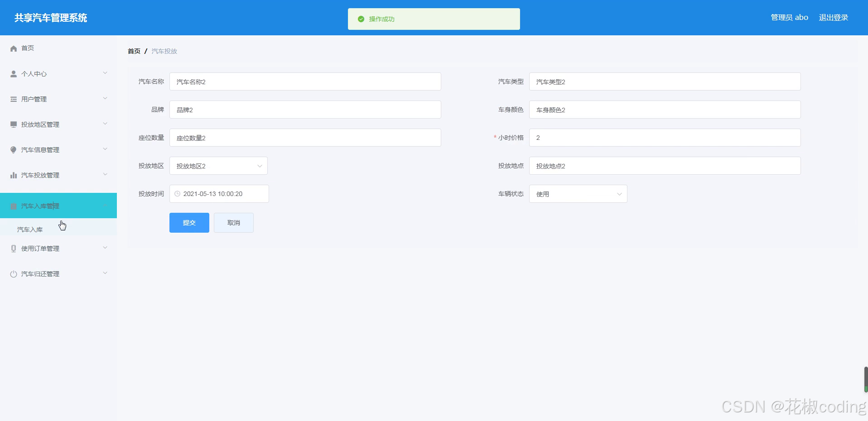Click the bar chart icon beside 汽车投放管理
The height and width of the screenshot is (421, 868).
pos(14,175)
